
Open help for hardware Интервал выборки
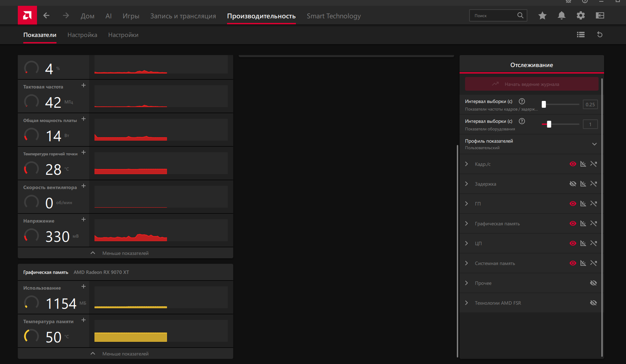[522, 121]
